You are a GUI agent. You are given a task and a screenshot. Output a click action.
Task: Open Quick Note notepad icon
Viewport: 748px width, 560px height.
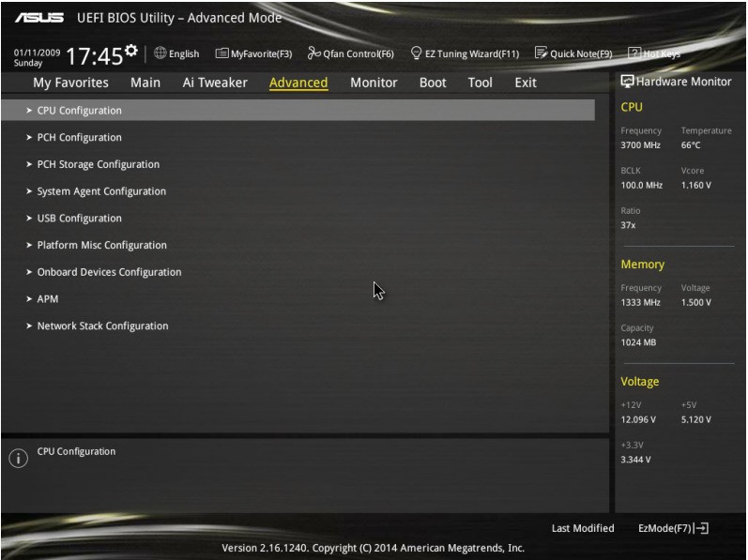541,53
